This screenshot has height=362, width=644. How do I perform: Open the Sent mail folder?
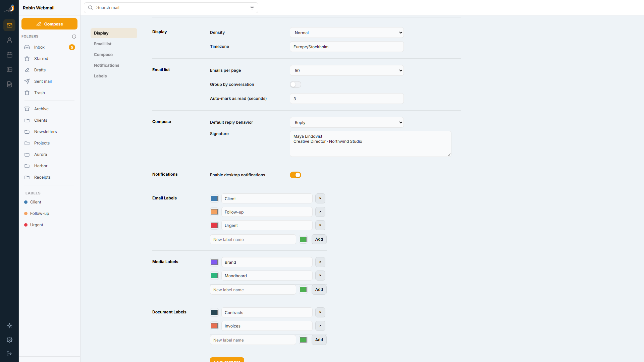[x=49, y=81]
